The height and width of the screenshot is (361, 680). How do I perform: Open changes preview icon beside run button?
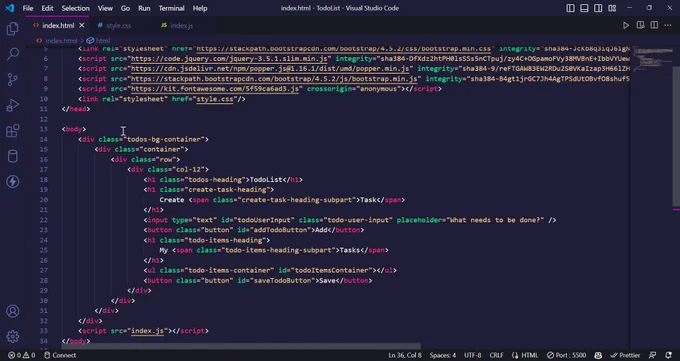(640, 25)
